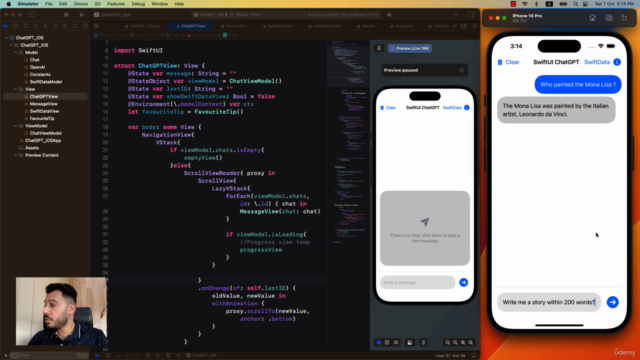Expand the Preview Content group

(x=16, y=155)
